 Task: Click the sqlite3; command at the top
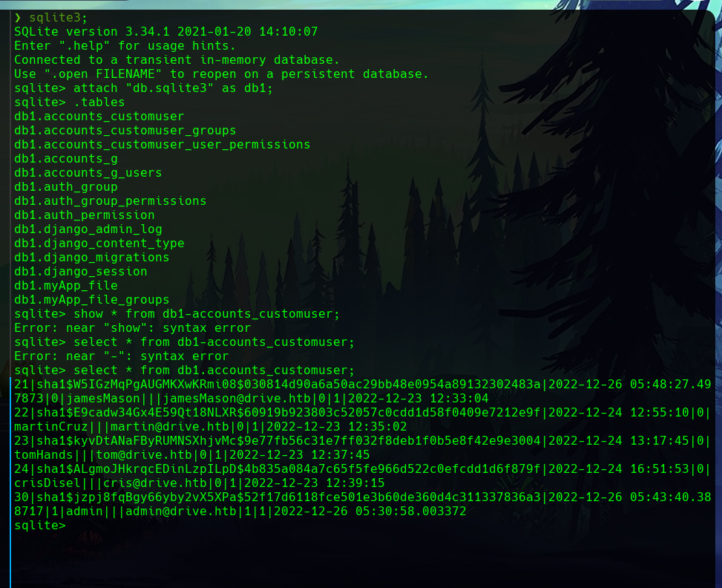click(x=59, y=18)
